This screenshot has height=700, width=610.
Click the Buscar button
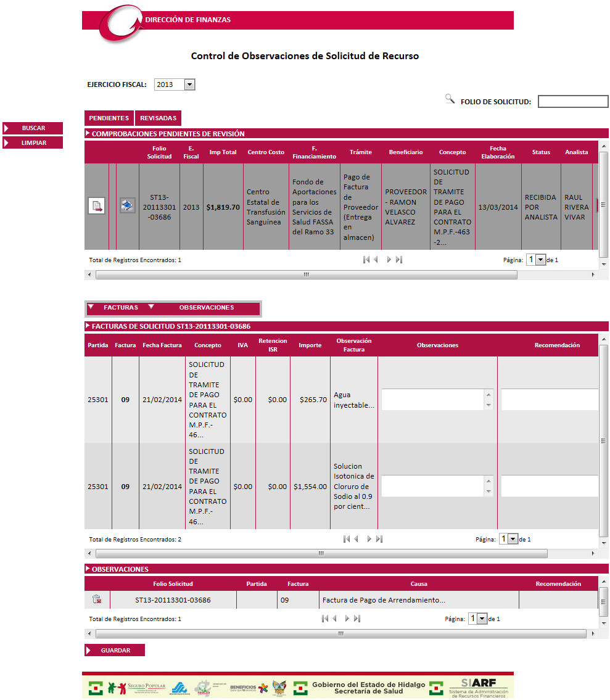tap(33, 128)
